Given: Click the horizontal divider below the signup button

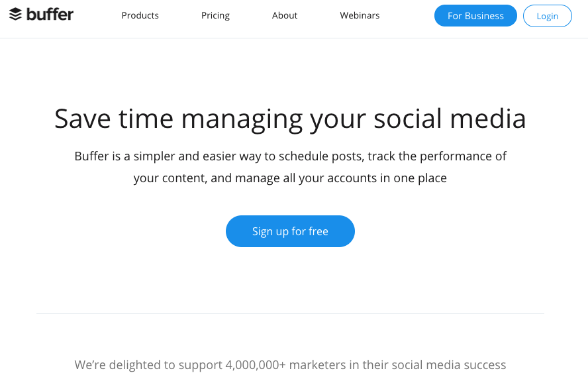Looking at the screenshot, I should 290,313.
